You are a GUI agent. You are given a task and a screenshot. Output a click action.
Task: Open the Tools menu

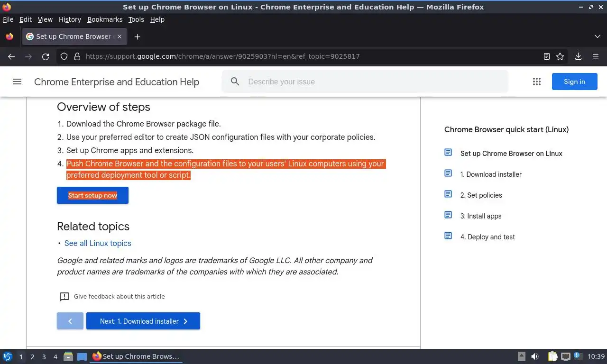coord(136,19)
